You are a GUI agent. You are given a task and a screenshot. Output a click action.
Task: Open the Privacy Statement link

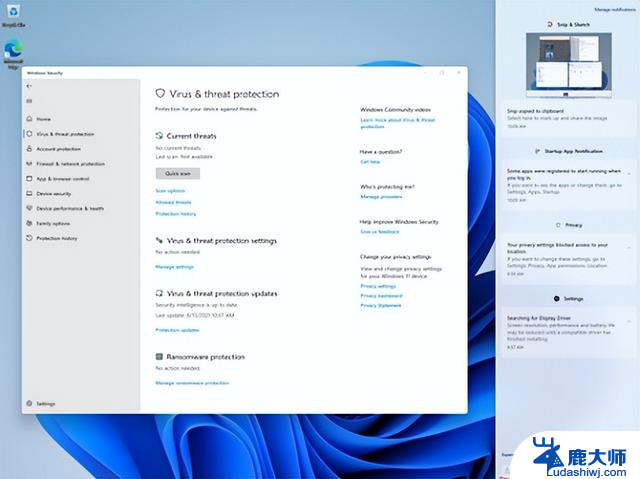click(381, 305)
